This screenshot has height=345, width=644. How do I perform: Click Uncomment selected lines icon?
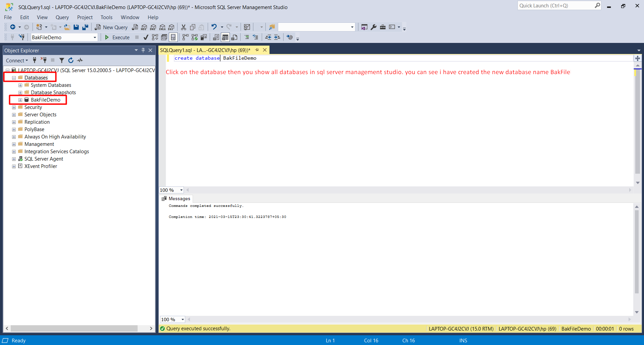click(x=255, y=37)
